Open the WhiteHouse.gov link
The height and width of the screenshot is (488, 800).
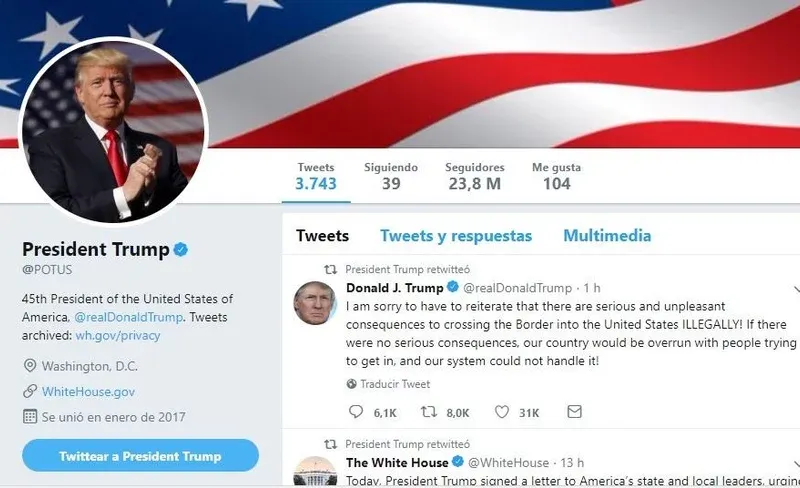coord(88,392)
